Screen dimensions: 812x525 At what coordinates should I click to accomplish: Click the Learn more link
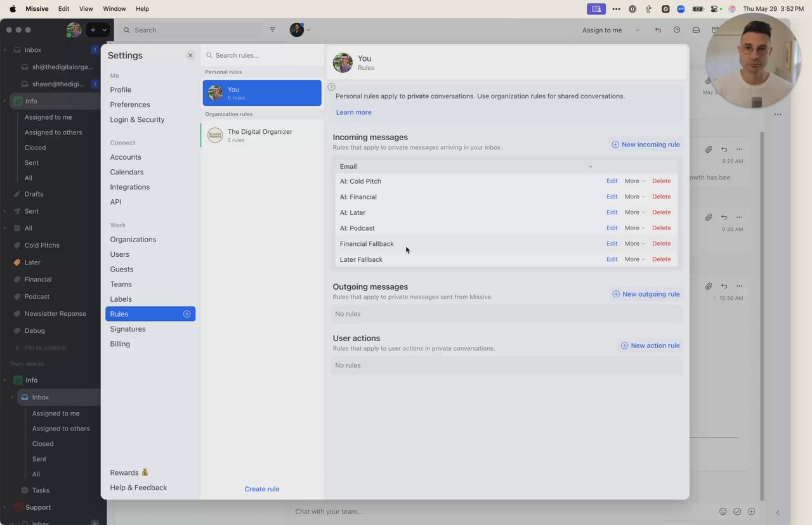pos(353,112)
